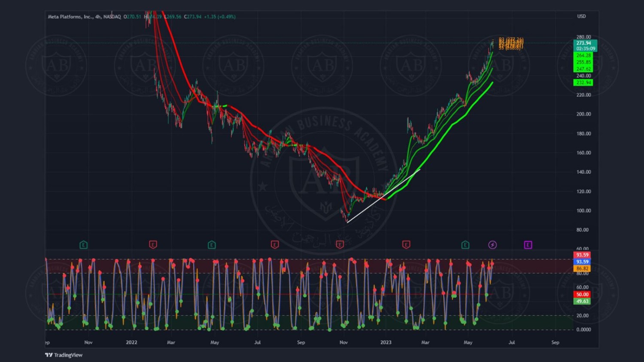Click the white trendline drawn from the November low
Viewport: 644px width, 362px height.
coord(383,196)
